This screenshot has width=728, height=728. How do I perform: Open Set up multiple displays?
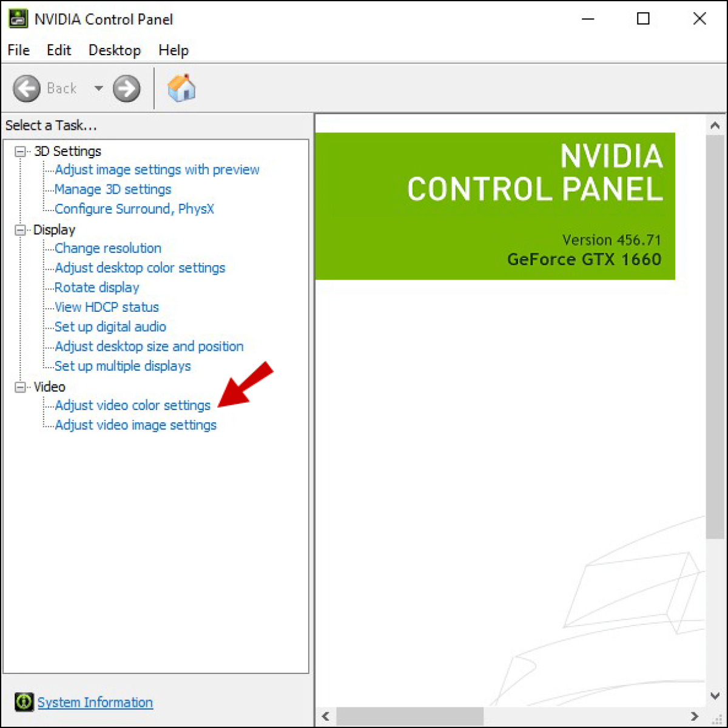point(123,366)
